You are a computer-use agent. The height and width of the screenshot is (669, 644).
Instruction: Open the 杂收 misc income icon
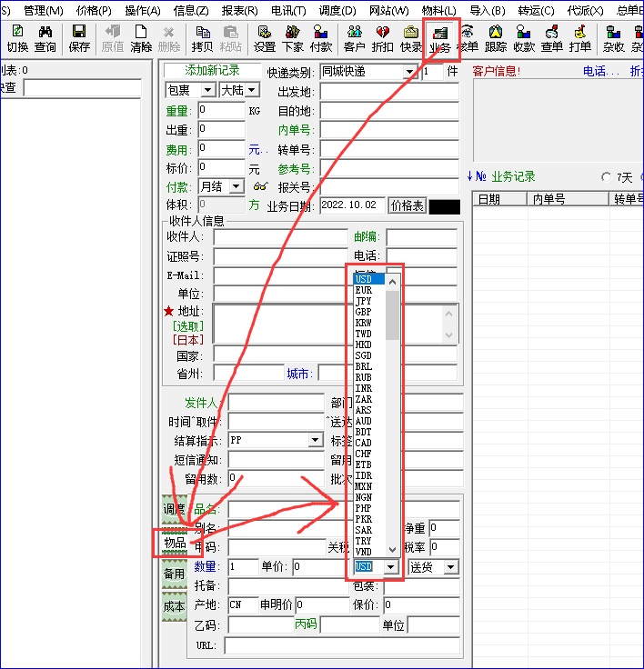(x=614, y=38)
